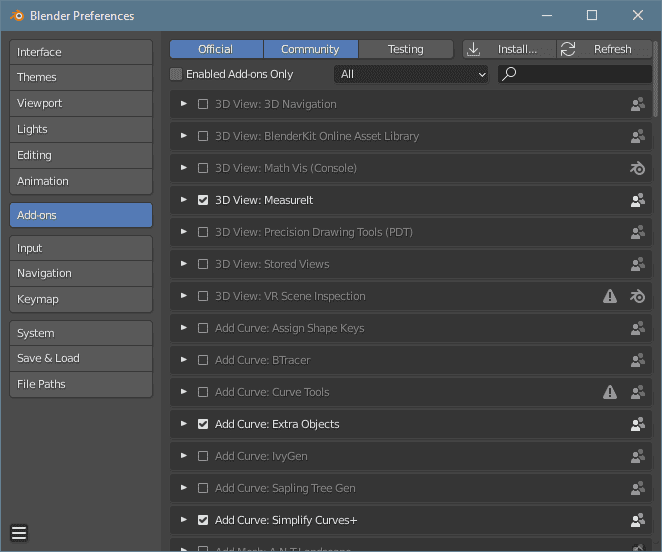Click the search magnifier icon

(509, 74)
